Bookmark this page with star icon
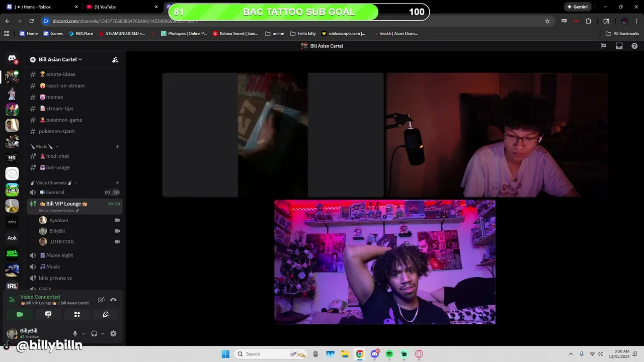 547,21
